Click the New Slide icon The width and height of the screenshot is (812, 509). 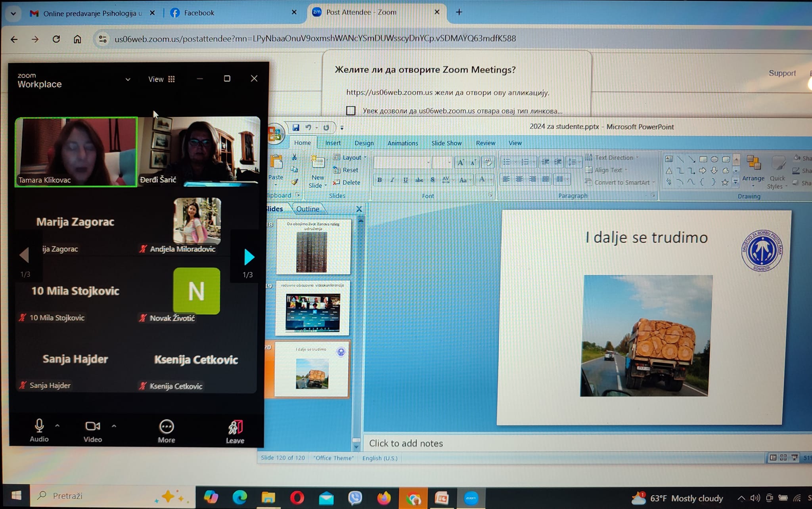pos(318,163)
